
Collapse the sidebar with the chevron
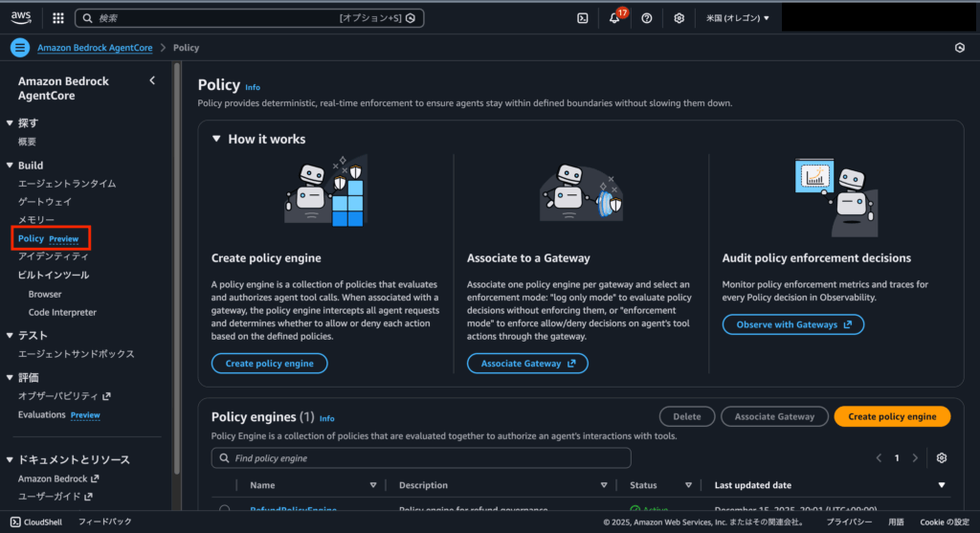click(x=152, y=81)
